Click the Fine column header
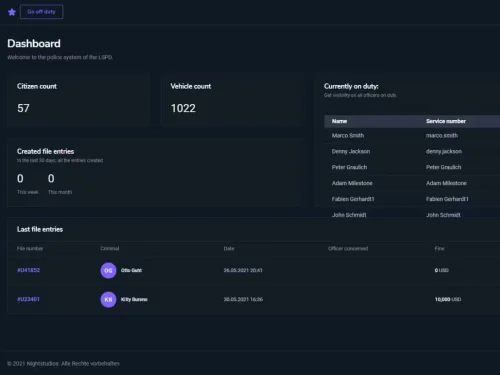500x375 pixels. pos(439,248)
